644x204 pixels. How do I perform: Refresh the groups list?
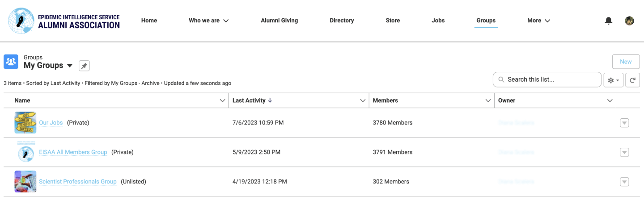pos(632,80)
